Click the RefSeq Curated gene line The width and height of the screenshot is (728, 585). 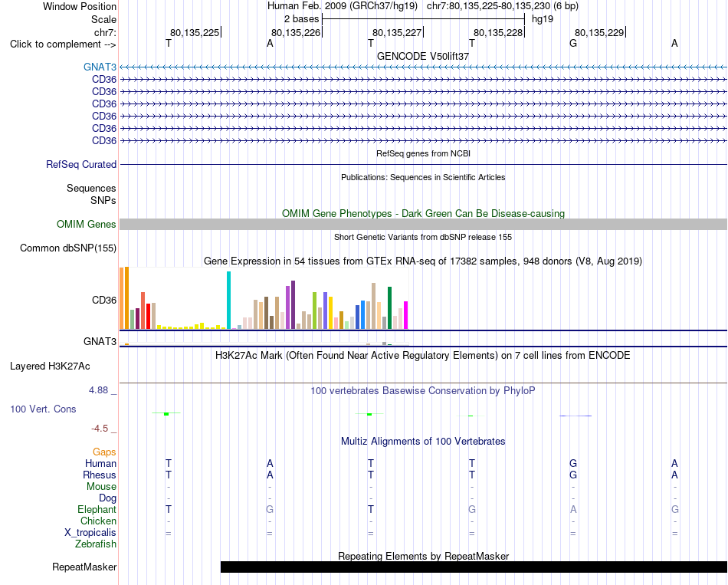(423, 165)
